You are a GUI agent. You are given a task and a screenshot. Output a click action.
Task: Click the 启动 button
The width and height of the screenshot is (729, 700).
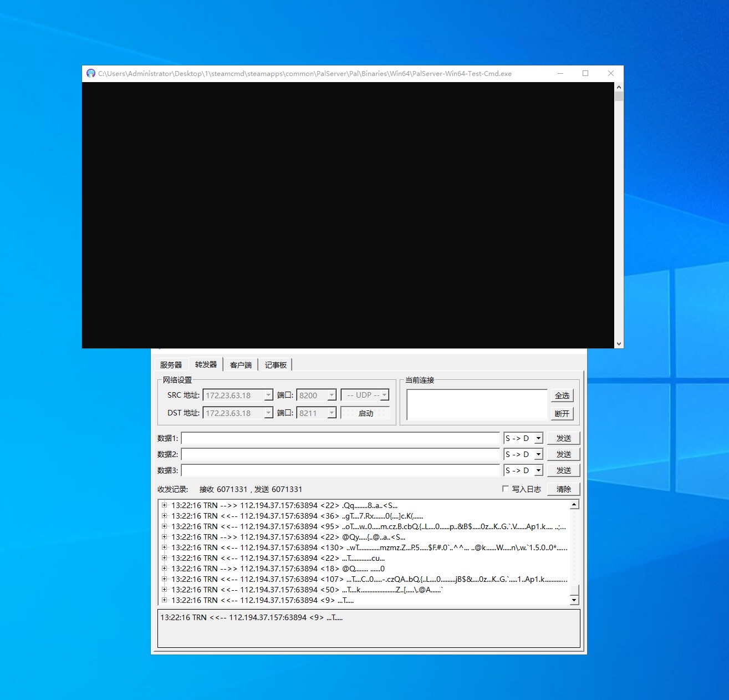coord(365,413)
